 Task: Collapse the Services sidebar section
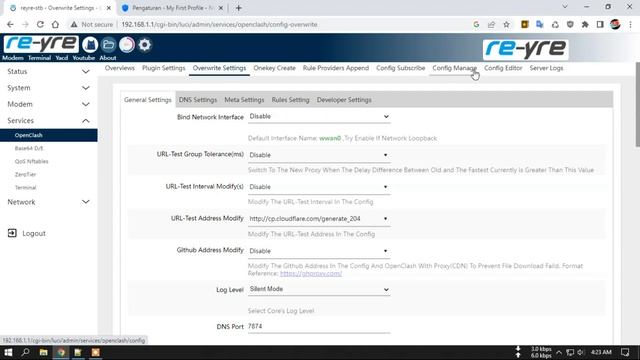click(49, 120)
